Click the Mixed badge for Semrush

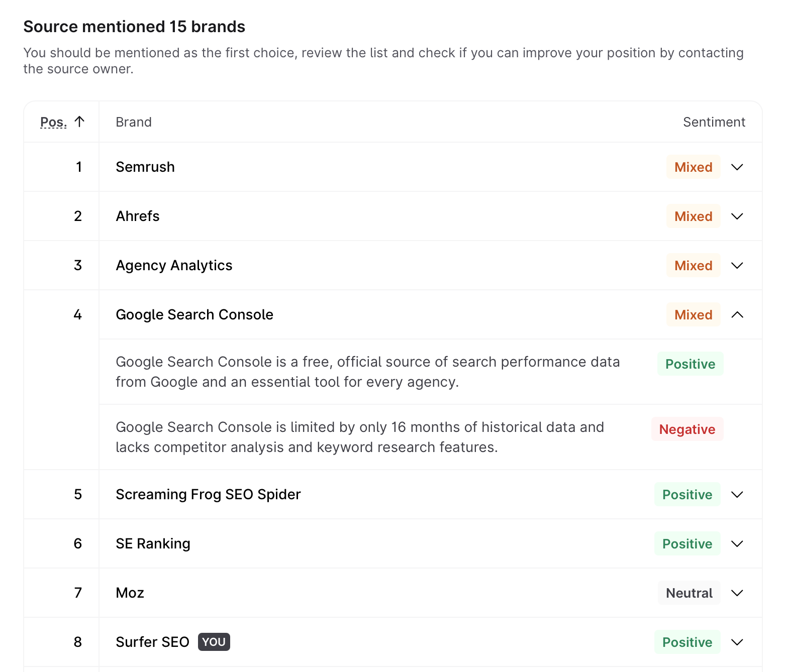(x=693, y=167)
